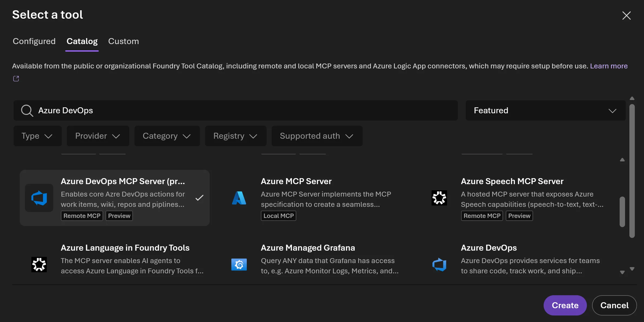Switch to the Configured tab
This screenshot has height=322, width=644.
[x=34, y=41]
